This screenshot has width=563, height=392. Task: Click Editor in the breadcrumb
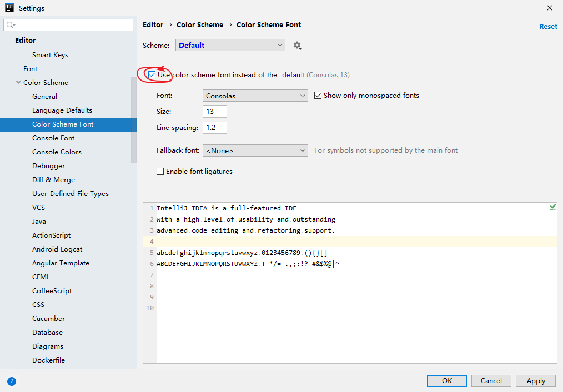[153, 25]
